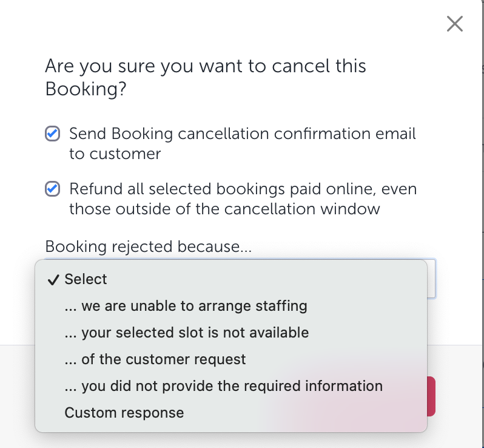Untick the send cancellation confirmation email checkbox
The width and height of the screenshot is (484, 448).
(53, 134)
